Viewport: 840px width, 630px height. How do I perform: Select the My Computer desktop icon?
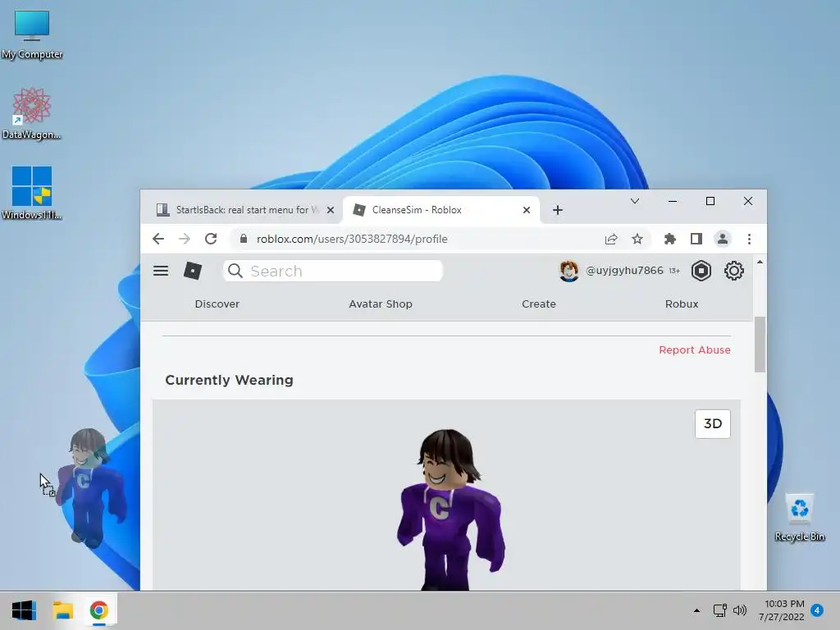(x=32, y=34)
